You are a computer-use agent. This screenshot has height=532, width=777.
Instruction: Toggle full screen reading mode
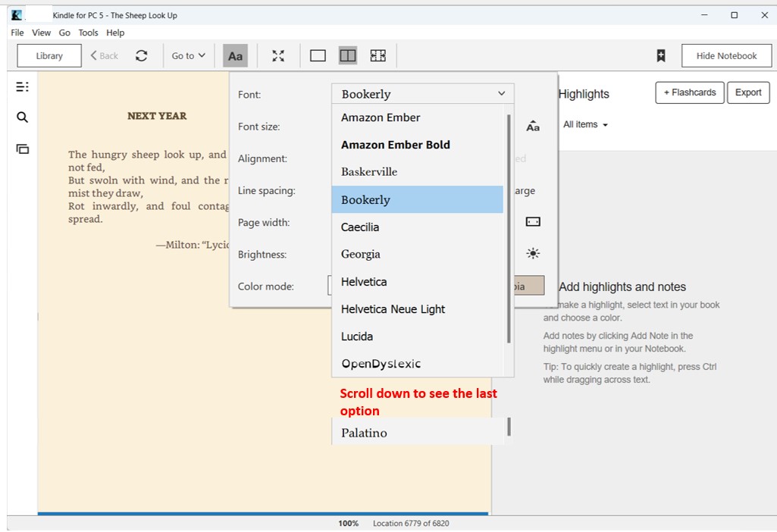[x=278, y=55]
